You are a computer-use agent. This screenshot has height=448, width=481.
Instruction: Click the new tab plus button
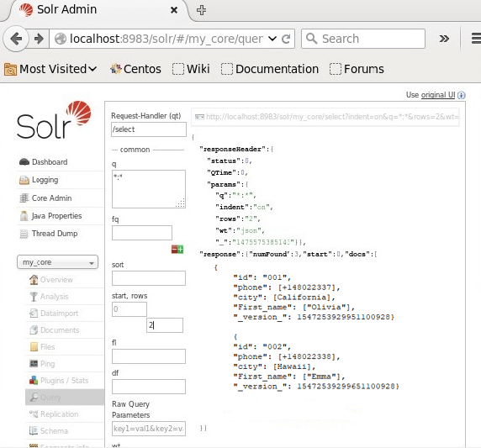tap(201, 10)
